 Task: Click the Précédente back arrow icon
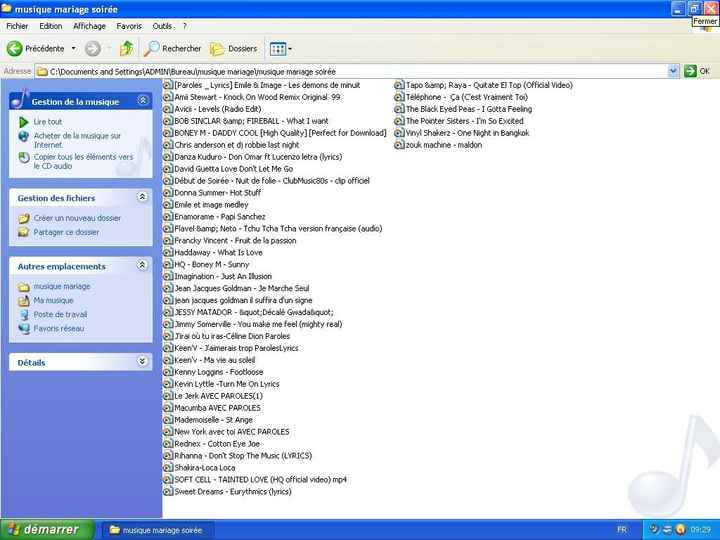[x=14, y=48]
